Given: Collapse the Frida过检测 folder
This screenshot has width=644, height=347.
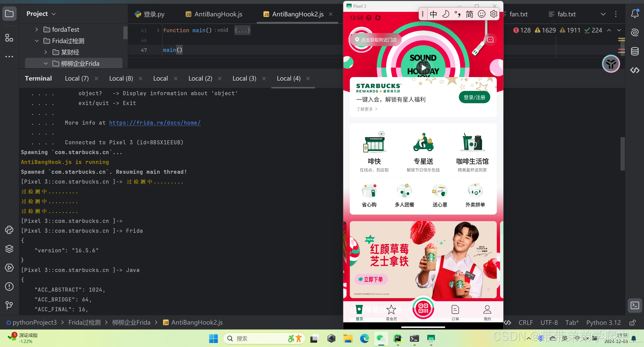Looking at the screenshot, I should 36,41.
